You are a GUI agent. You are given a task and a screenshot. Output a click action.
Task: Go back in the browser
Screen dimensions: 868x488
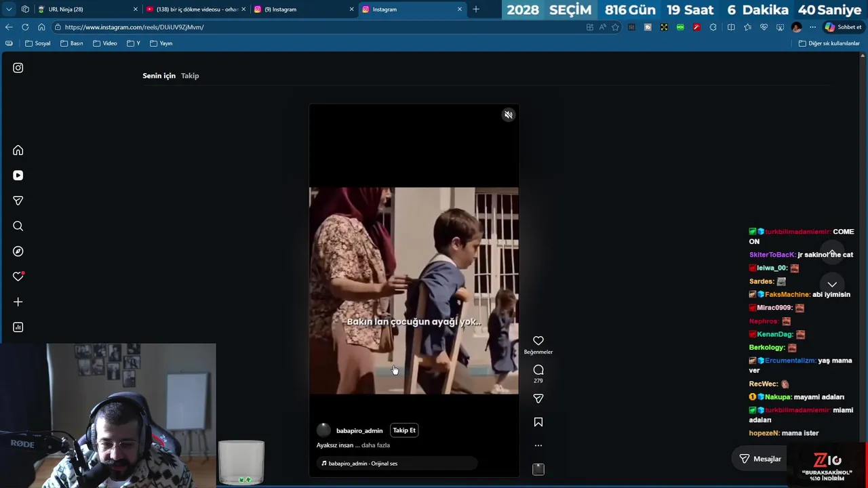[x=9, y=27]
